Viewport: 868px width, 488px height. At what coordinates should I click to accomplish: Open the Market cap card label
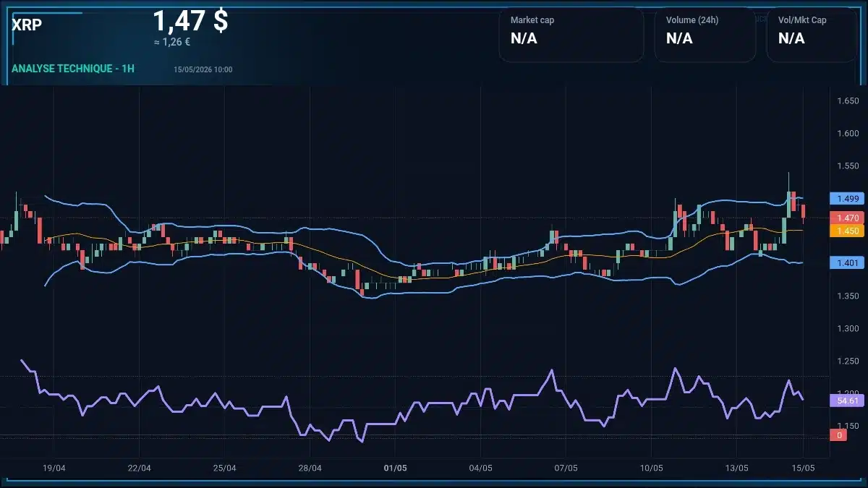click(x=532, y=20)
